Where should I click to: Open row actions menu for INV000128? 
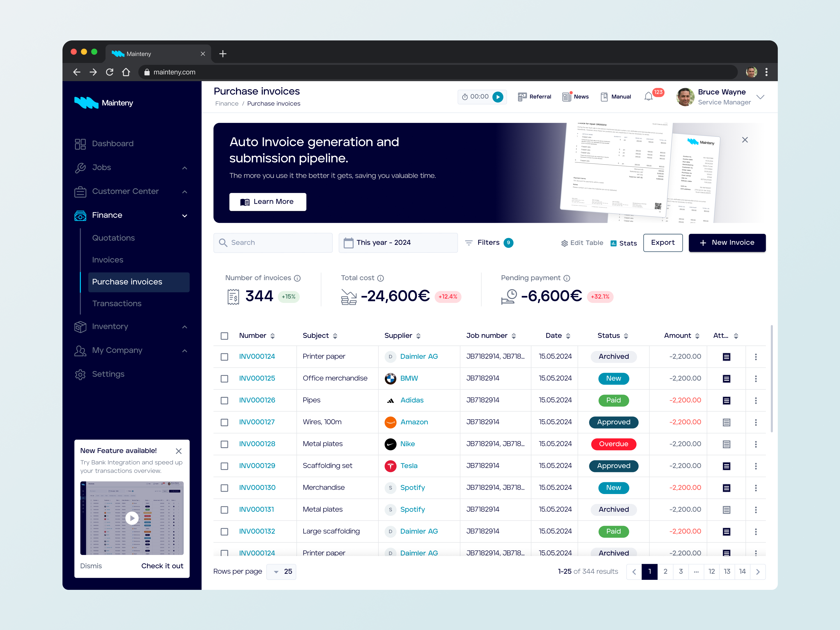tap(756, 444)
